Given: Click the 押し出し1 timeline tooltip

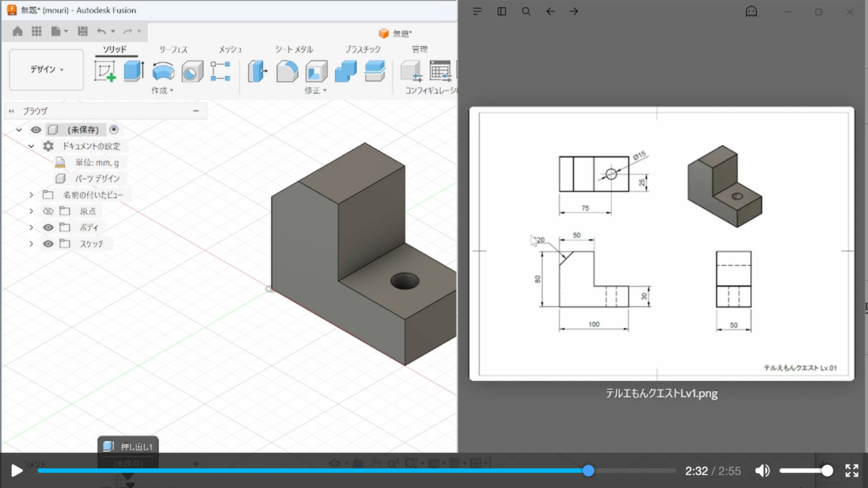Looking at the screenshot, I should click(x=128, y=446).
